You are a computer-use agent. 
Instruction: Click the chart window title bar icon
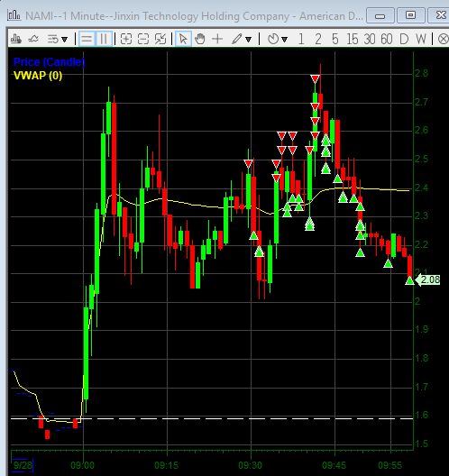coord(14,14)
